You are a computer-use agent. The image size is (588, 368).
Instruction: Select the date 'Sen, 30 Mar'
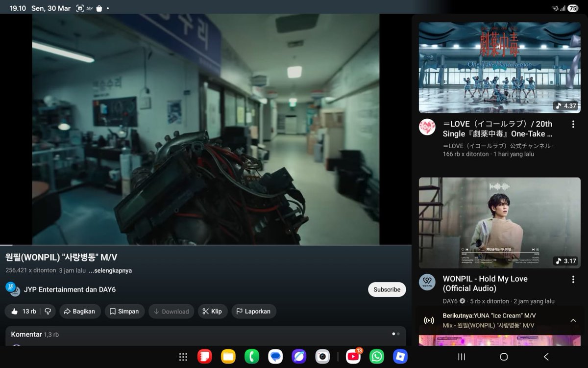tap(51, 8)
